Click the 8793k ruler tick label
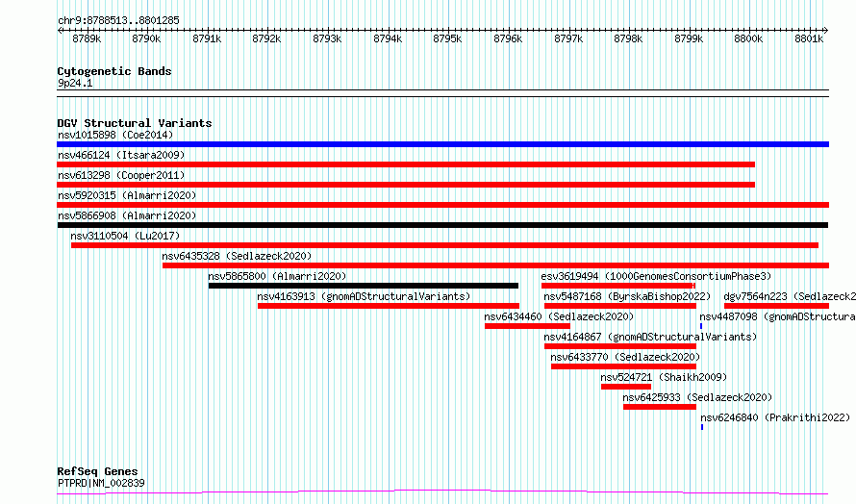The height and width of the screenshot is (504, 856). pyautogui.click(x=327, y=38)
